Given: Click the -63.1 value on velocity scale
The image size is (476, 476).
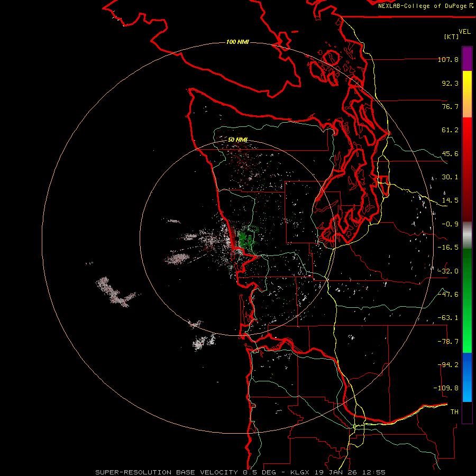Looking at the screenshot, I should point(448,318).
